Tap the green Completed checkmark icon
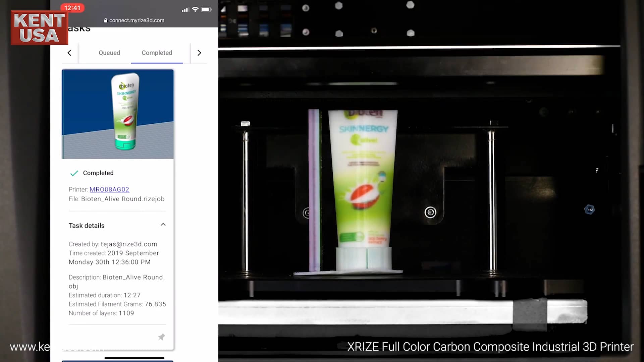 tap(73, 173)
